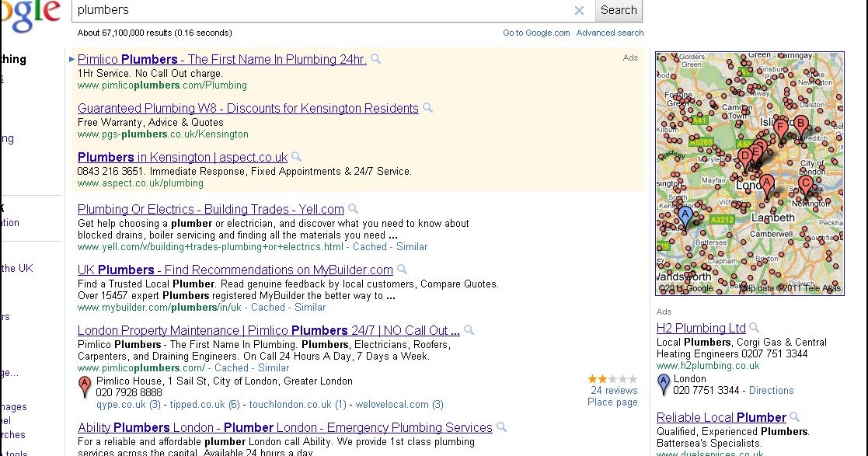Open Cached link for MyBuilder.com result
This screenshot has width=868, height=456.
point(268,307)
